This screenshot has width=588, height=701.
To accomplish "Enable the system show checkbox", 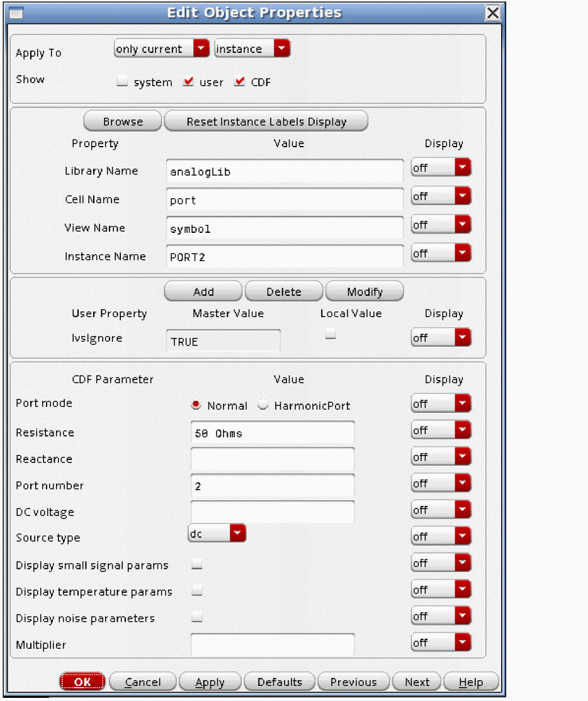I will tap(122, 82).
